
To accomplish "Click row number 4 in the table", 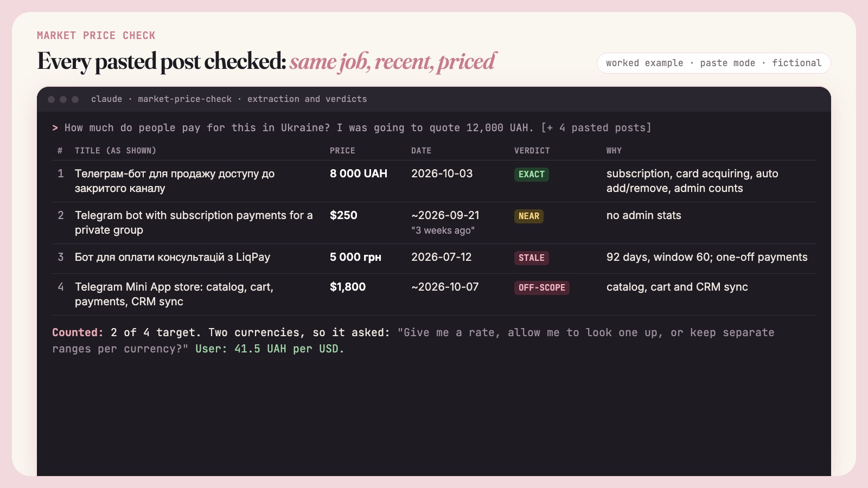I will point(61,287).
